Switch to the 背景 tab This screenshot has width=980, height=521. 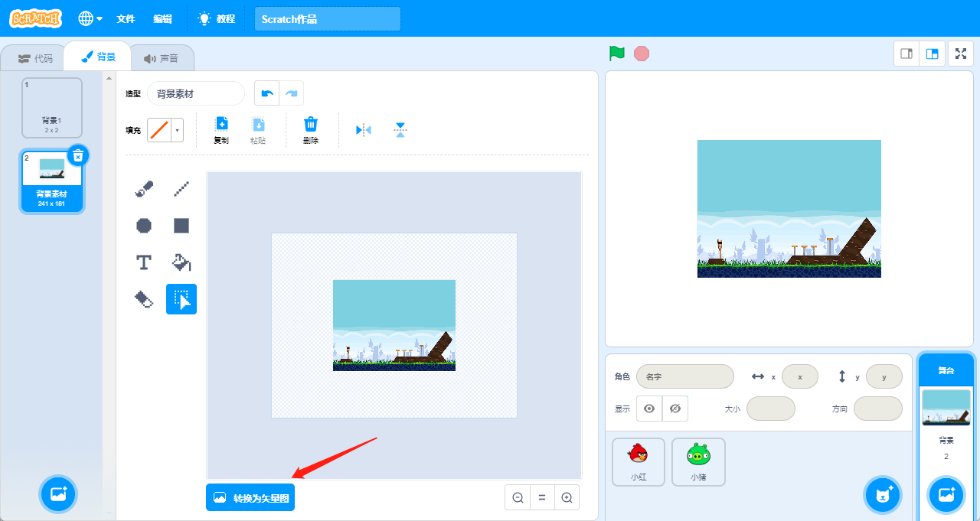point(98,57)
